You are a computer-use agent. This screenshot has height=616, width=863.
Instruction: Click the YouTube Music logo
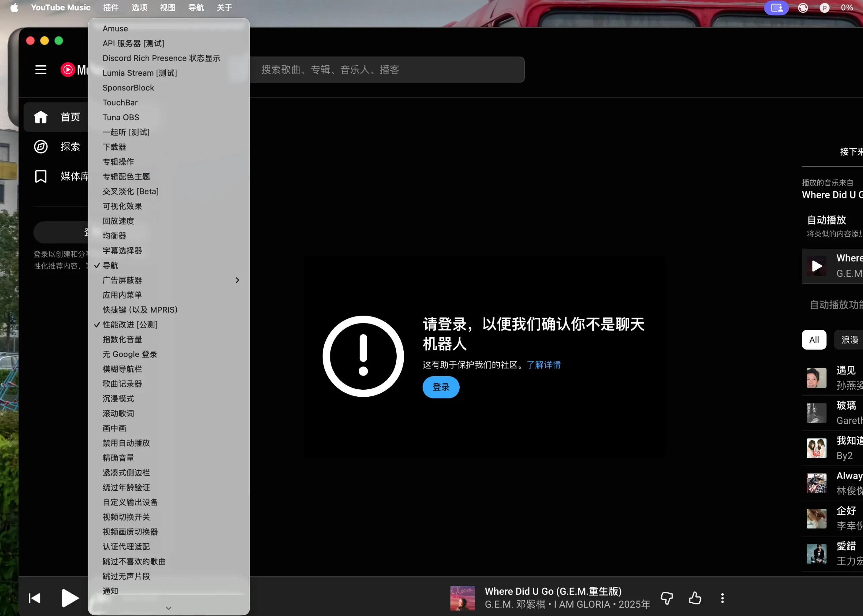(74, 70)
